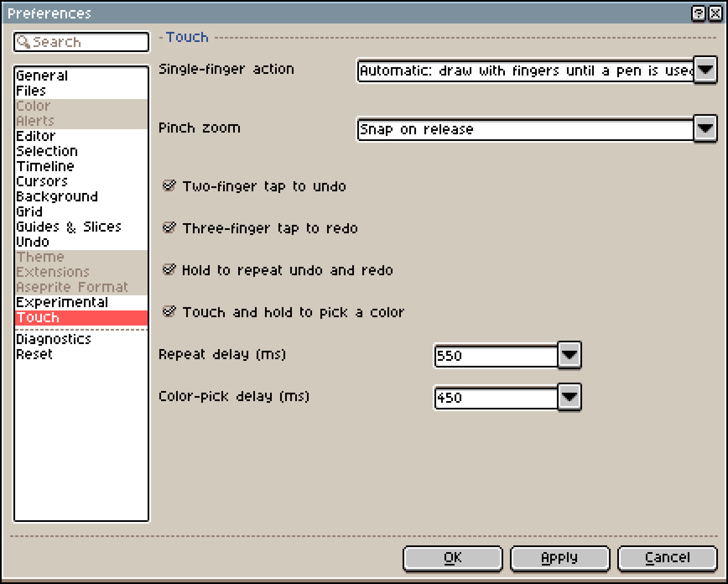
Task: Click the Search preferences field
Action: click(81, 42)
